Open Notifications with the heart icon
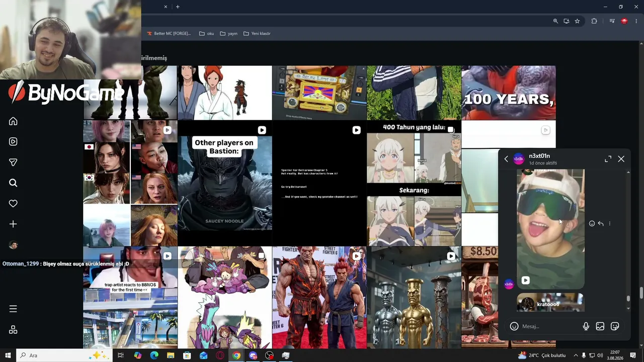644x362 pixels. click(x=13, y=204)
